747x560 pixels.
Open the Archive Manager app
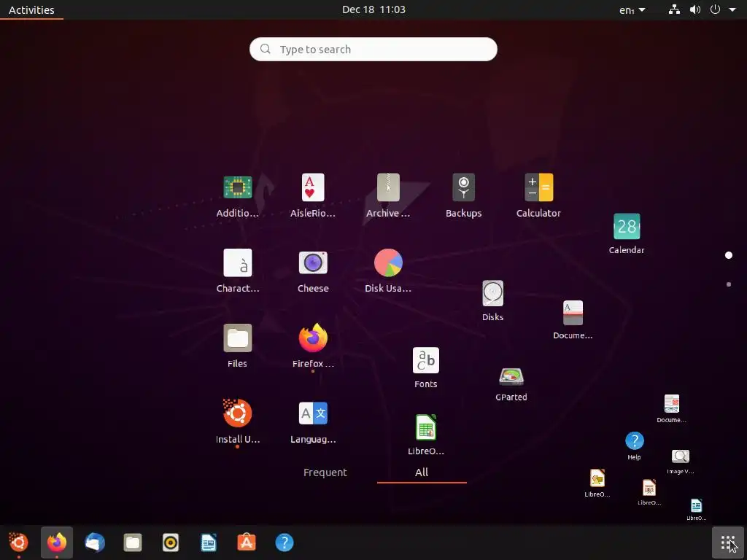[388, 187]
